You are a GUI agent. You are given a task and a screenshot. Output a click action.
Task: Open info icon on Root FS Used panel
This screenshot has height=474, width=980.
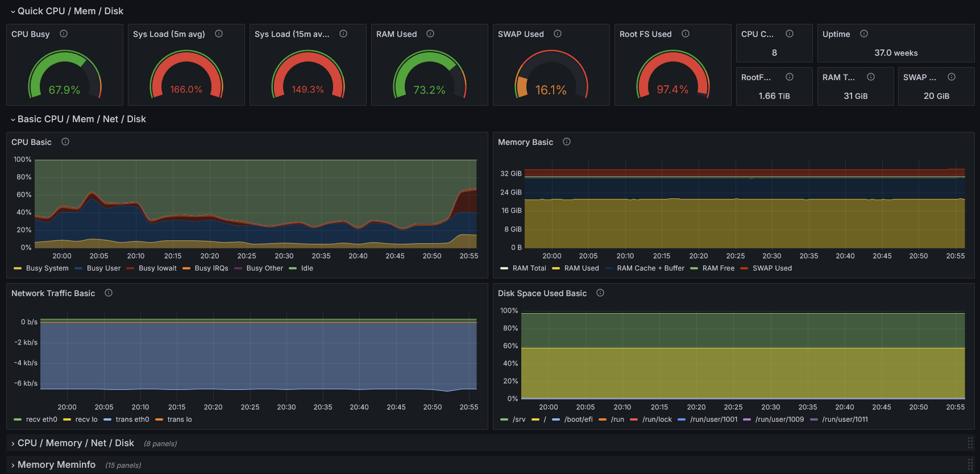tap(686, 34)
